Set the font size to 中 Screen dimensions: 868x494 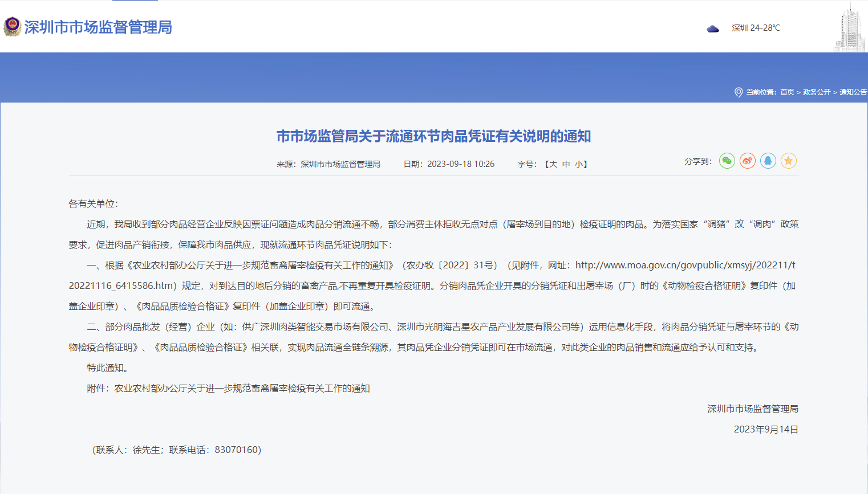[566, 164]
